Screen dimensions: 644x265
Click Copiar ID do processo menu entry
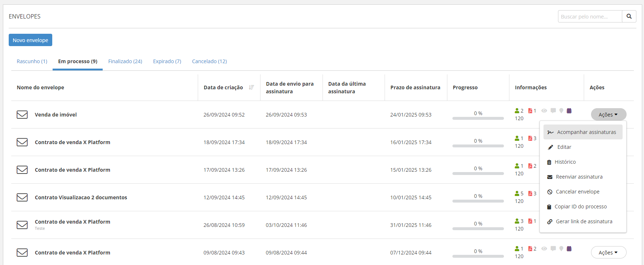click(x=583, y=207)
